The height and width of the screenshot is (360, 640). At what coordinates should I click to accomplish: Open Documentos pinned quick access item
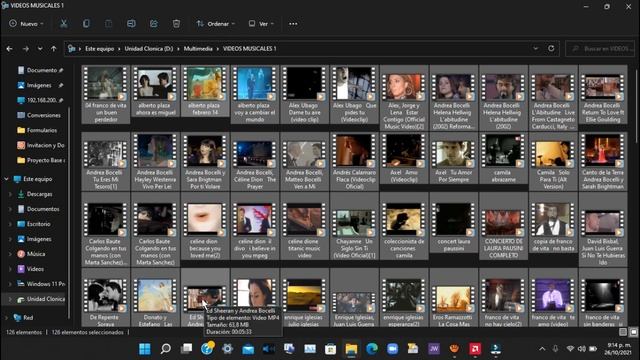(x=40, y=70)
